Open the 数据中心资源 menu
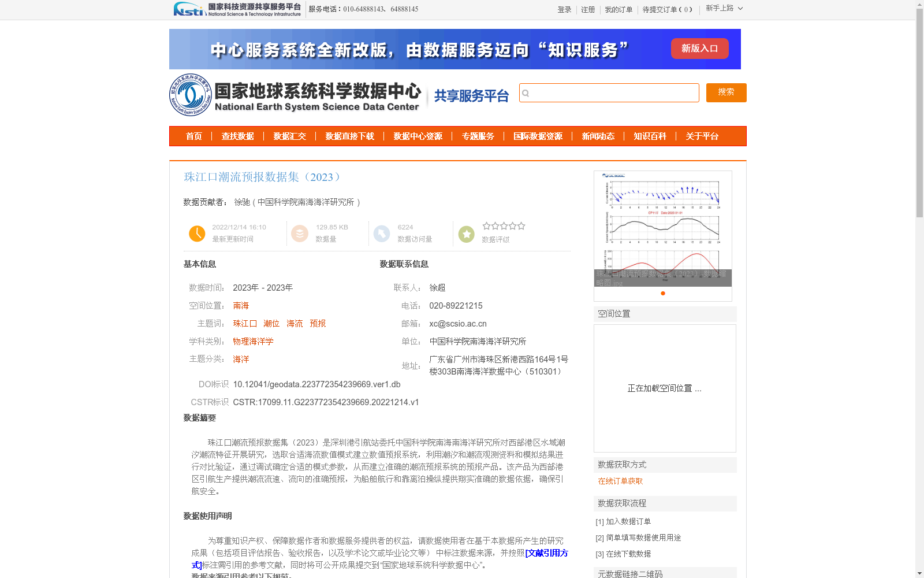This screenshot has width=924, height=578. point(418,136)
